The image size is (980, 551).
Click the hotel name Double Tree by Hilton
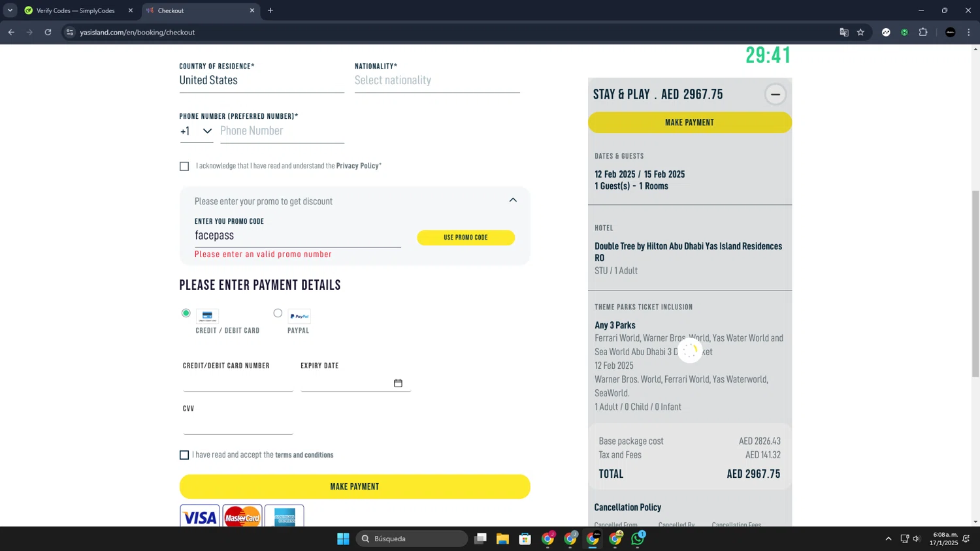click(688, 252)
